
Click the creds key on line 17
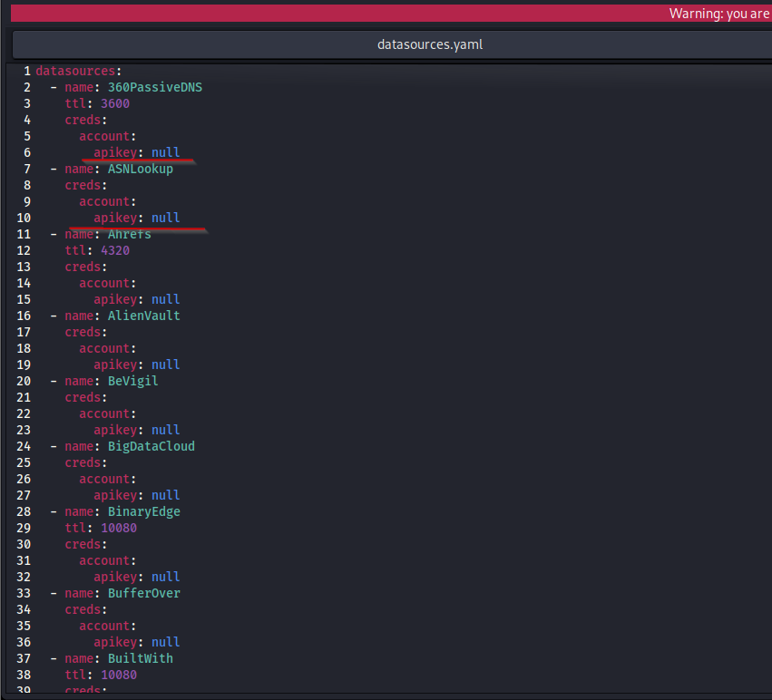(83, 332)
